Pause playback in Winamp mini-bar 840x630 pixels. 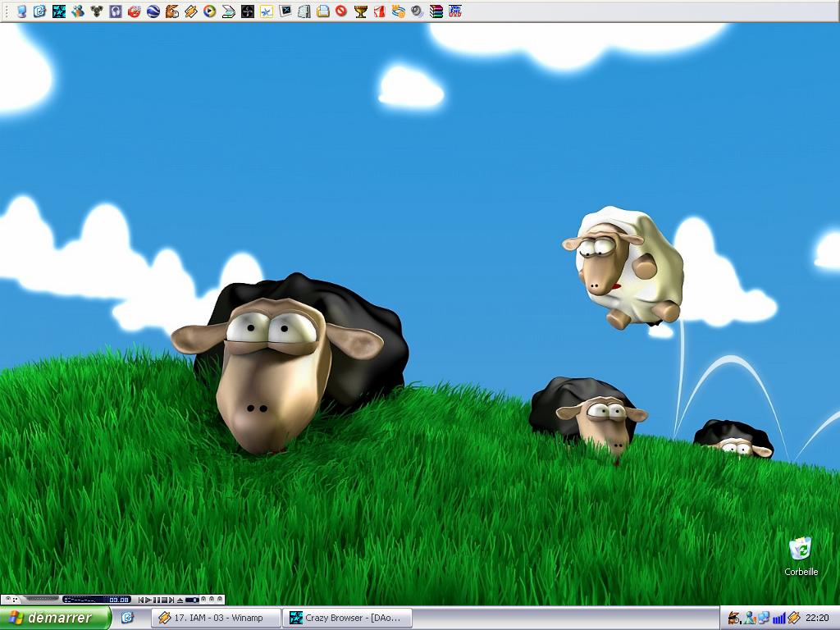click(x=157, y=600)
